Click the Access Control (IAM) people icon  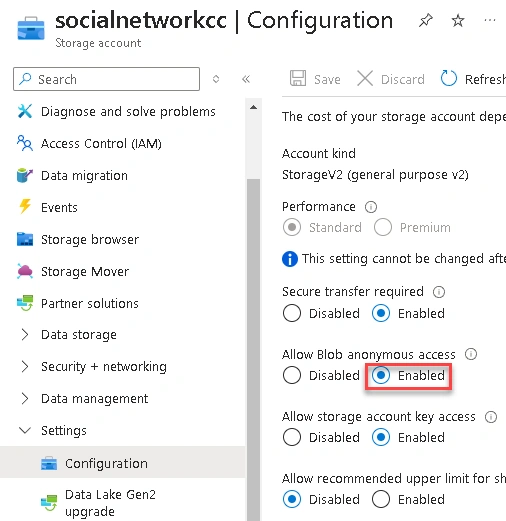[25, 143]
